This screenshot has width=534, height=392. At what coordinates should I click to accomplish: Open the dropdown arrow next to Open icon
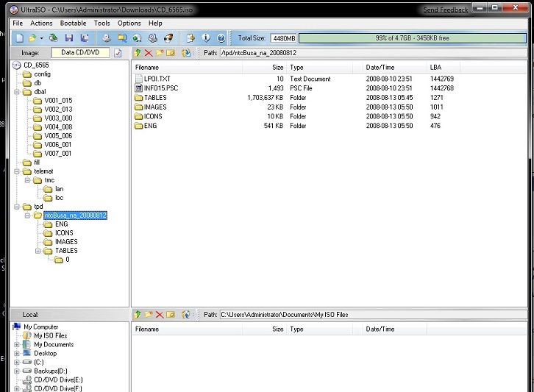click(41, 38)
